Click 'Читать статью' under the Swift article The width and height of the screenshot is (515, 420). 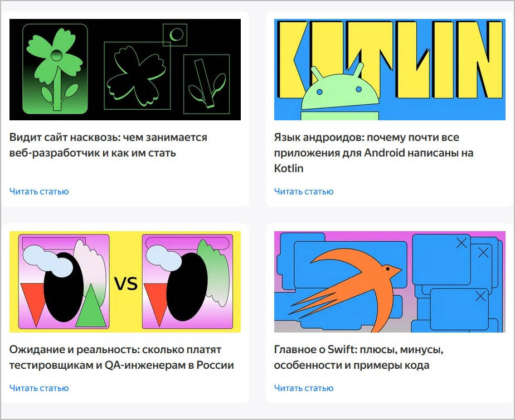pyautogui.click(x=304, y=388)
